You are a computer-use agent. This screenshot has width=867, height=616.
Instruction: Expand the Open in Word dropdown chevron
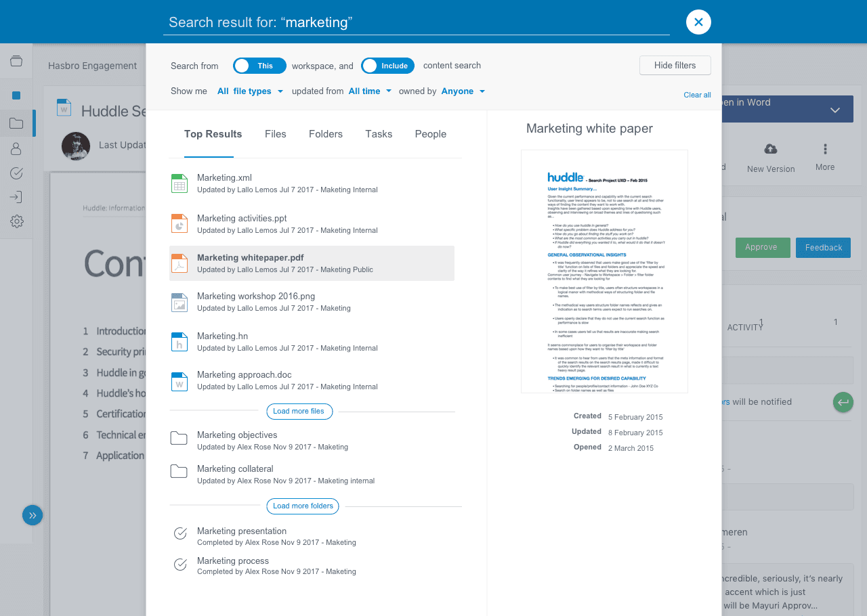[835, 110]
